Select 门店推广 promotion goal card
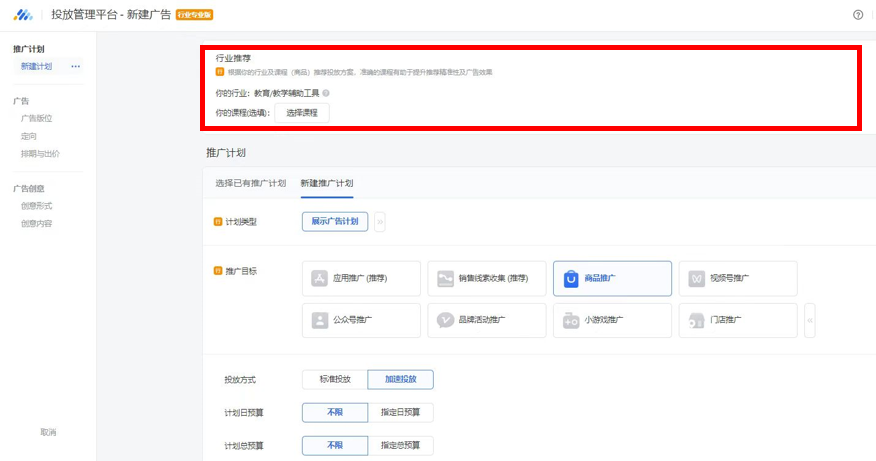 pos(738,320)
